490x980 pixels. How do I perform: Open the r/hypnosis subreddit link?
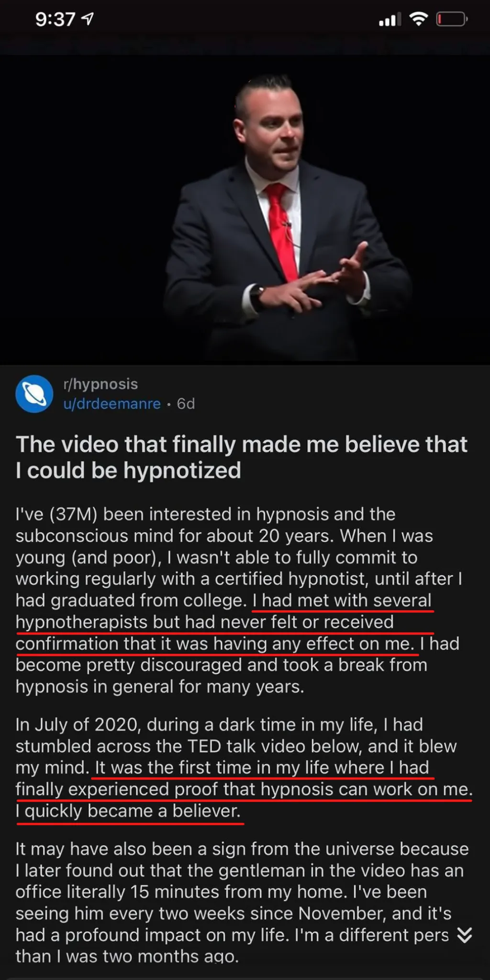coord(100,384)
